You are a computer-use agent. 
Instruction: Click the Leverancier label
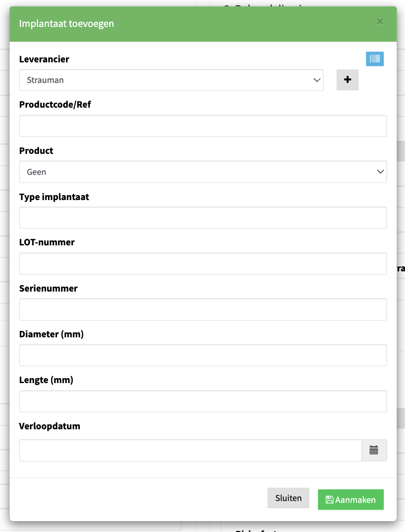pos(44,59)
